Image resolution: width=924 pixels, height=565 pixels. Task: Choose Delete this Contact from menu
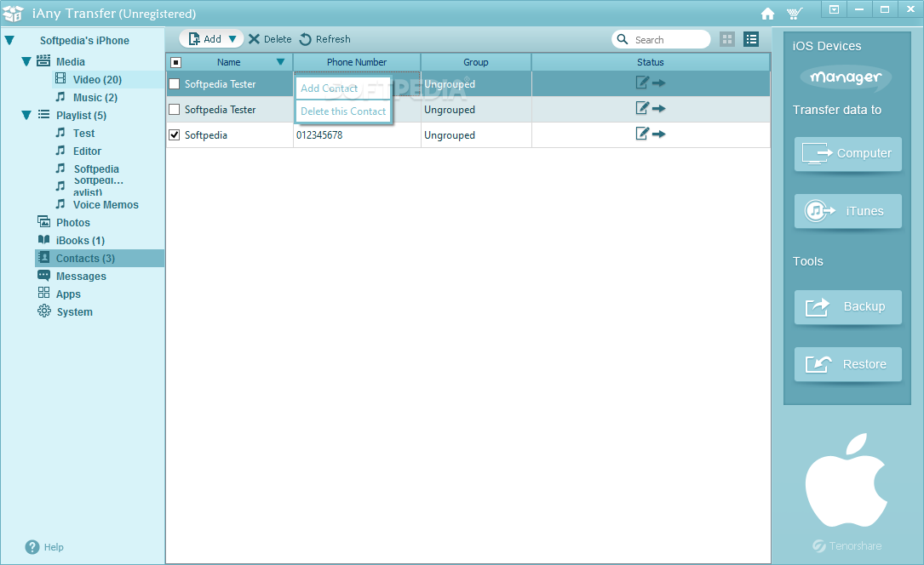(343, 111)
